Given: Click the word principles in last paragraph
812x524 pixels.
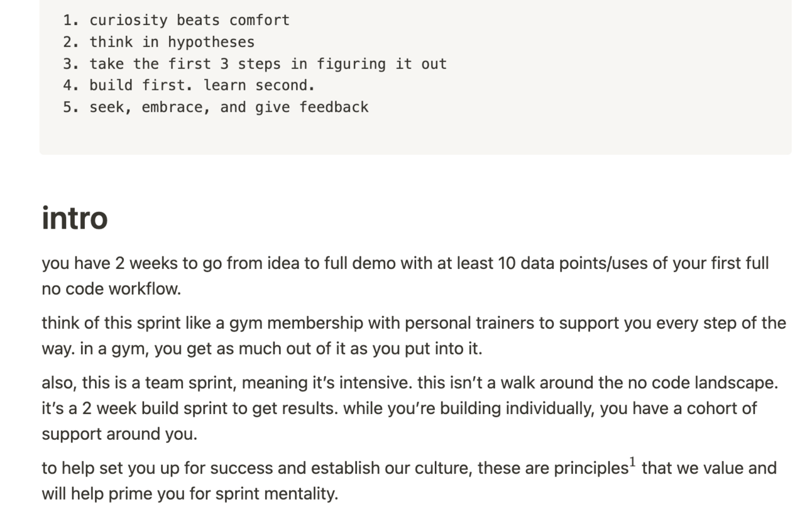Looking at the screenshot, I should coord(590,469).
